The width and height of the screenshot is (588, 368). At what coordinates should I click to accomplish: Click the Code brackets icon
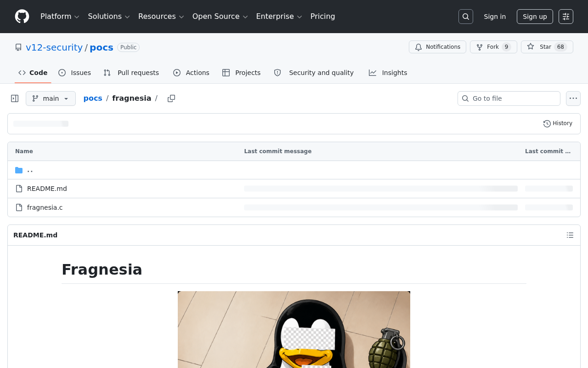(x=22, y=73)
